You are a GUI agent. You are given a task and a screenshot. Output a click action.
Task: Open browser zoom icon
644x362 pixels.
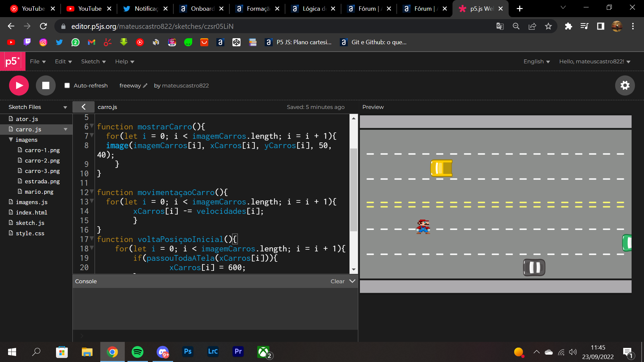tap(516, 26)
